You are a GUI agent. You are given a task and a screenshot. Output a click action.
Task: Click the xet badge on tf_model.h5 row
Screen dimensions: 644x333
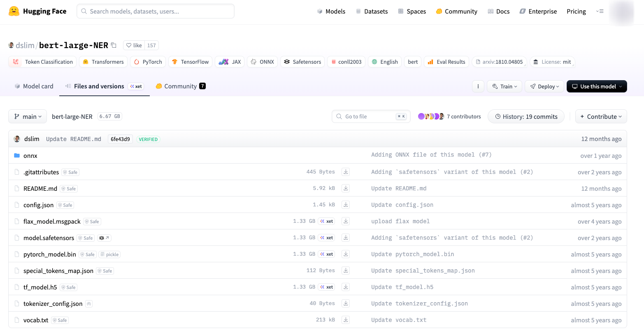coord(326,287)
